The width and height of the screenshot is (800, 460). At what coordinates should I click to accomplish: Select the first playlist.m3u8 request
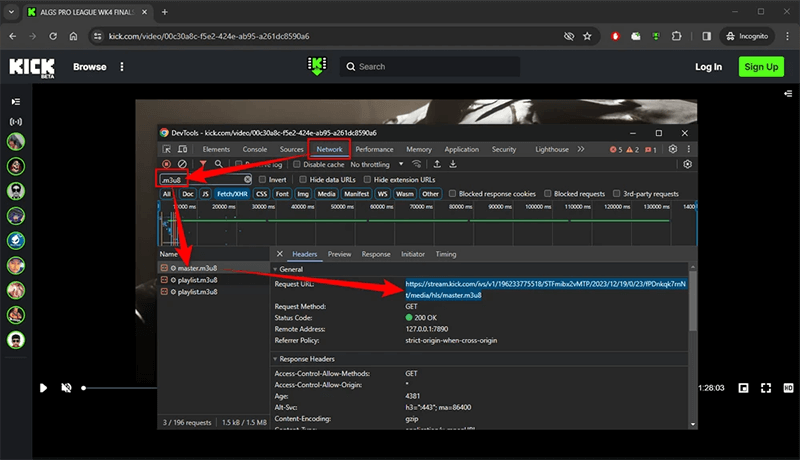point(213,279)
